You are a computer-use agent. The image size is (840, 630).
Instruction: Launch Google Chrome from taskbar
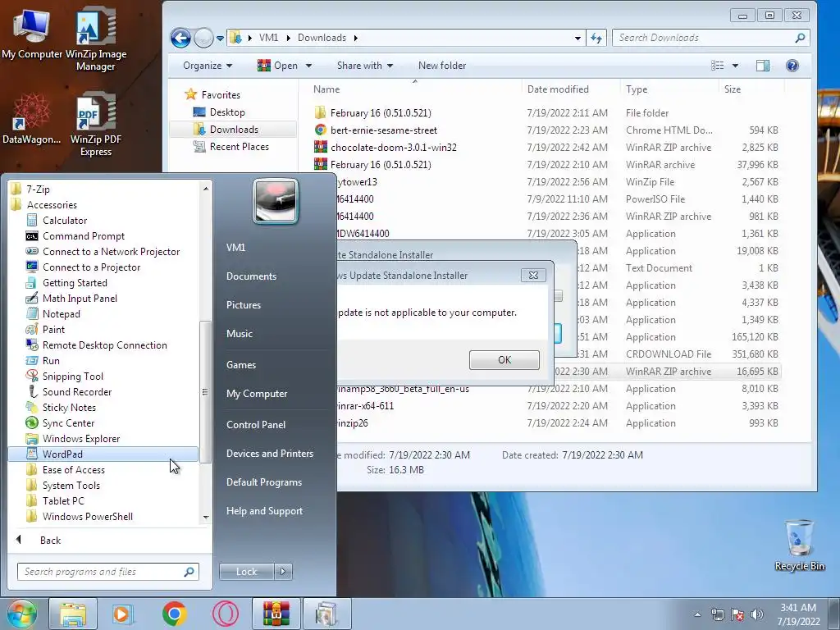(174, 614)
